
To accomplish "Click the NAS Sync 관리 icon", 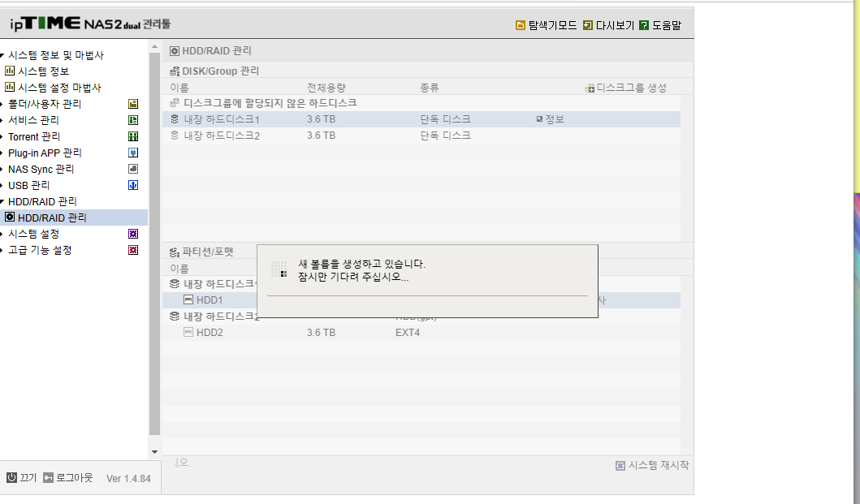I will (x=132, y=169).
